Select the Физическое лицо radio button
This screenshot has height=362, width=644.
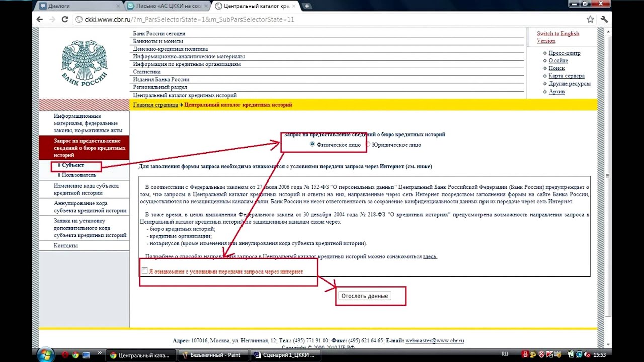pyautogui.click(x=312, y=144)
